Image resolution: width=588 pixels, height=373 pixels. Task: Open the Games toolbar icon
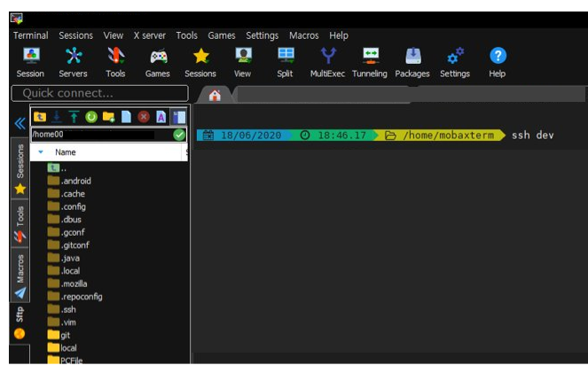[x=158, y=63]
